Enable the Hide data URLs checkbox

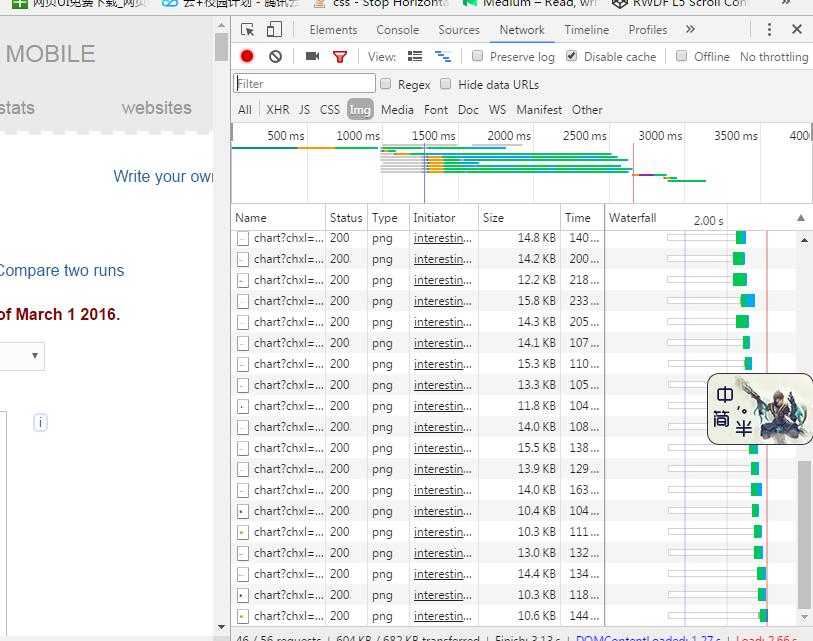[445, 83]
